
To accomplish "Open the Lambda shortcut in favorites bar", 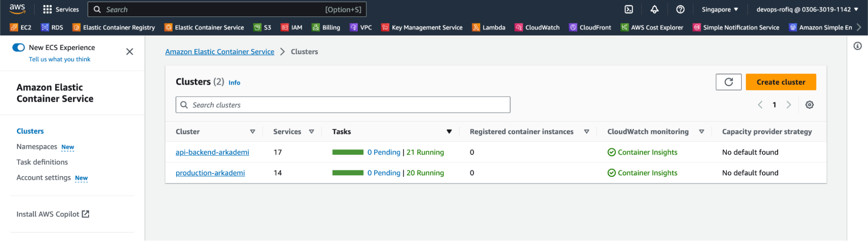I will click(488, 27).
